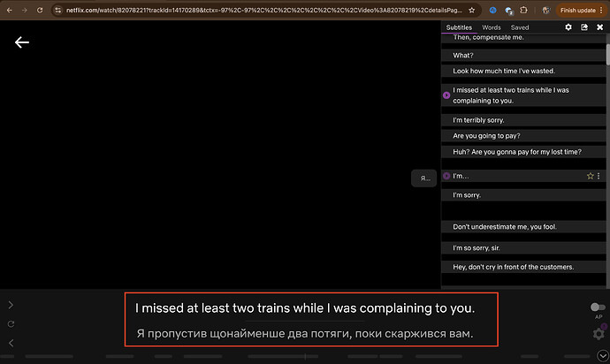Click browser back button
Screen dimensions: 610x364
coord(10,10)
